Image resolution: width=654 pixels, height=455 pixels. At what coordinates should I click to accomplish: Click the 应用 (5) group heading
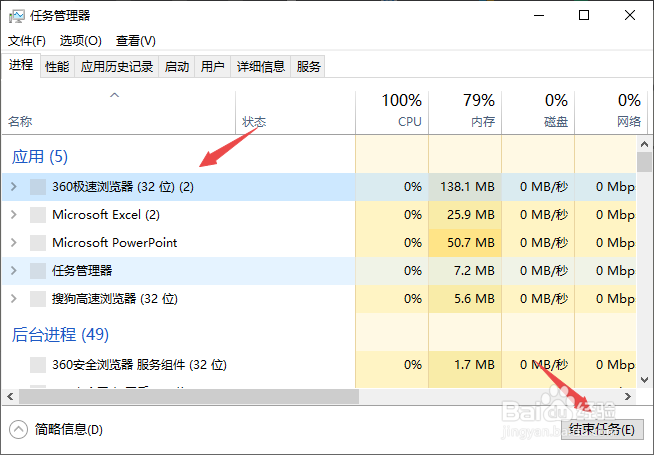40,157
